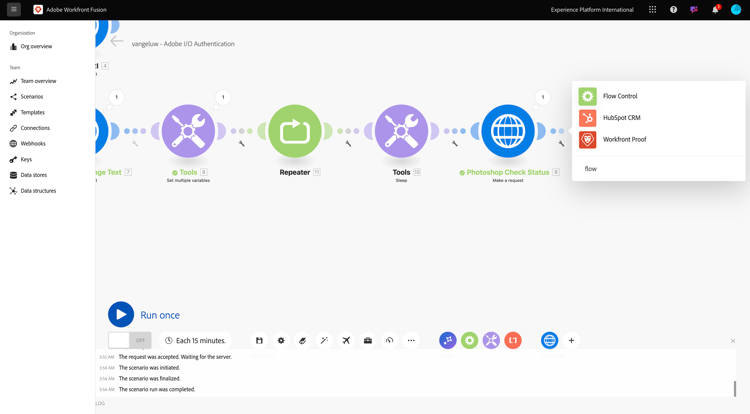Click the Run once label

tap(160, 315)
